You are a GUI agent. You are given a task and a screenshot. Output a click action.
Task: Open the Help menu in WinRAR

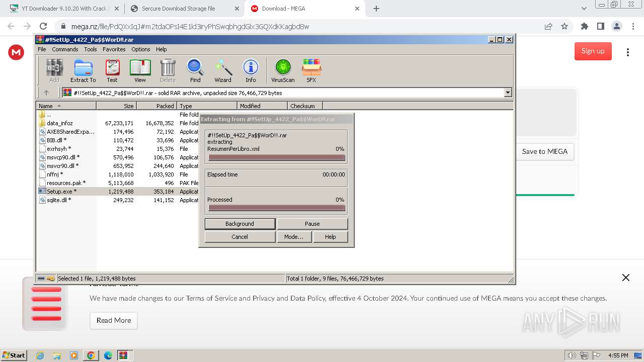[x=161, y=49]
